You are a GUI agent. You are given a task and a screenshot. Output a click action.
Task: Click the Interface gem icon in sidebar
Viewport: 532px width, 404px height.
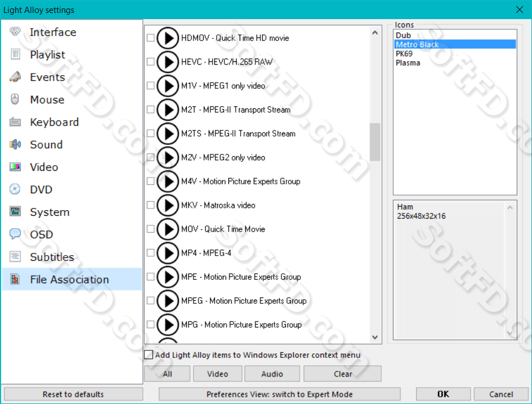pos(15,31)
